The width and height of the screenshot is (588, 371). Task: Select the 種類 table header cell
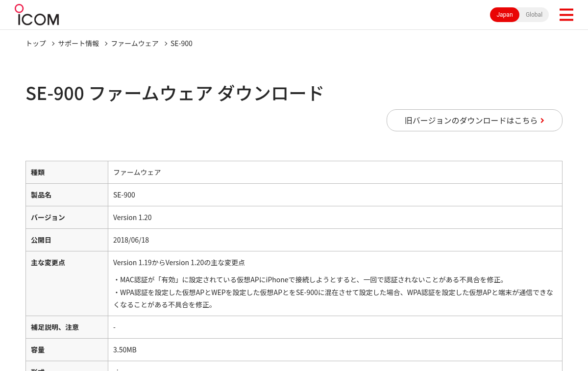tap(67, 172)
